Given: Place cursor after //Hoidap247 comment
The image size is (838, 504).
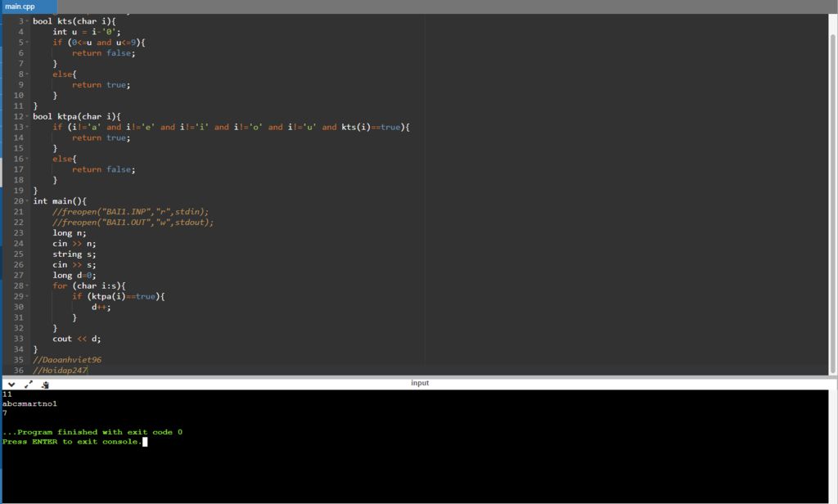Looking at the screenshot, I should pyautogui.click(x=88, y=371).
